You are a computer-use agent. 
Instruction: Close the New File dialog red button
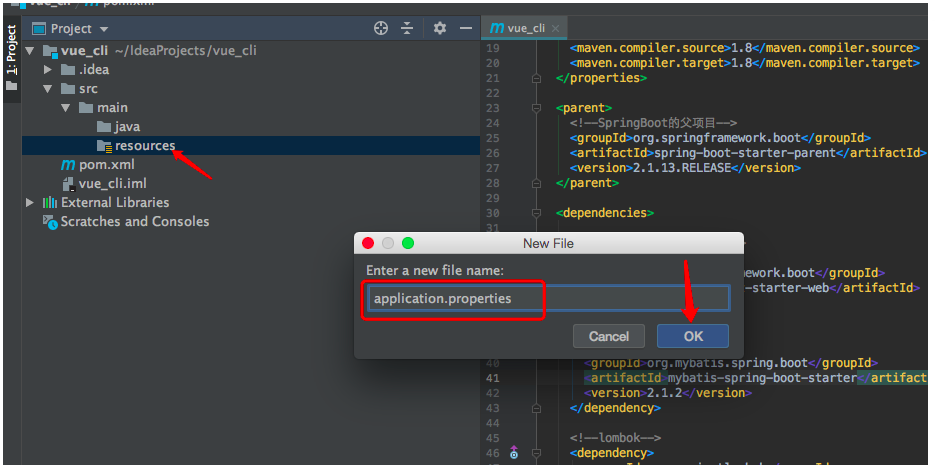[368, 243]
